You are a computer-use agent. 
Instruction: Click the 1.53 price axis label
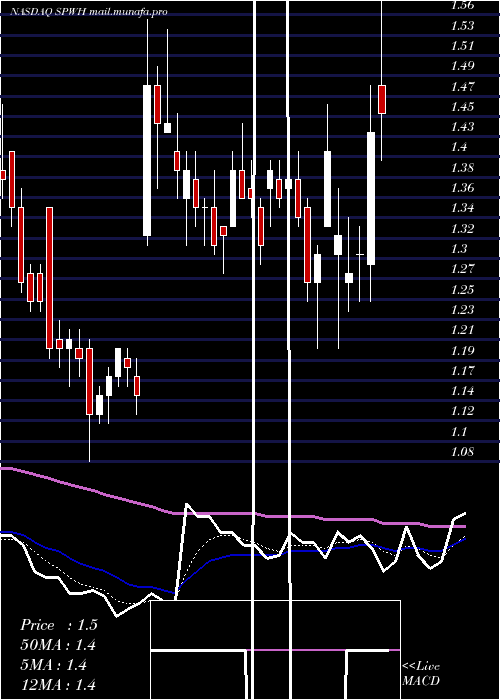click(462, 25)
